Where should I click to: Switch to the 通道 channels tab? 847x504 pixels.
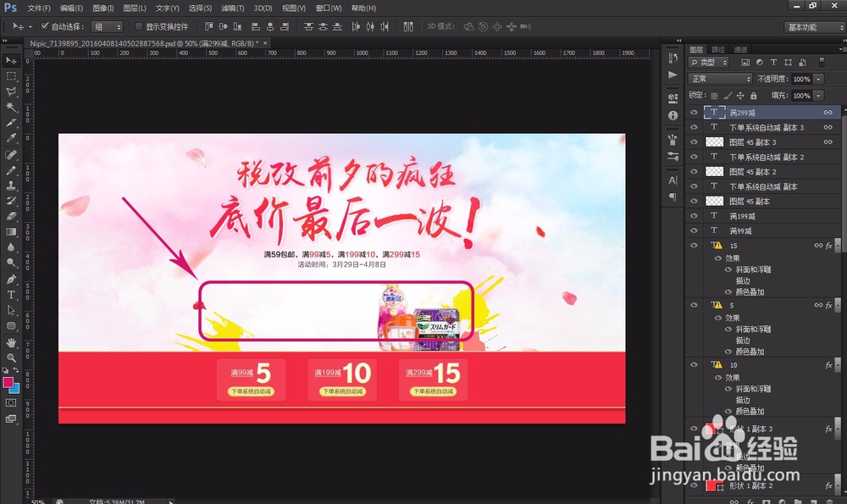point(740,49)
